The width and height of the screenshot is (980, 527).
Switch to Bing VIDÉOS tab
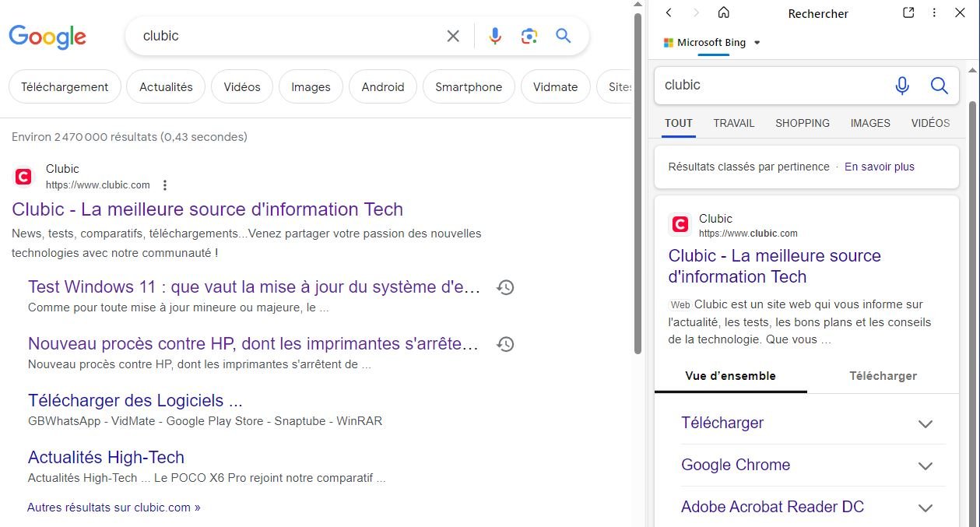click(x=931, y=123)
